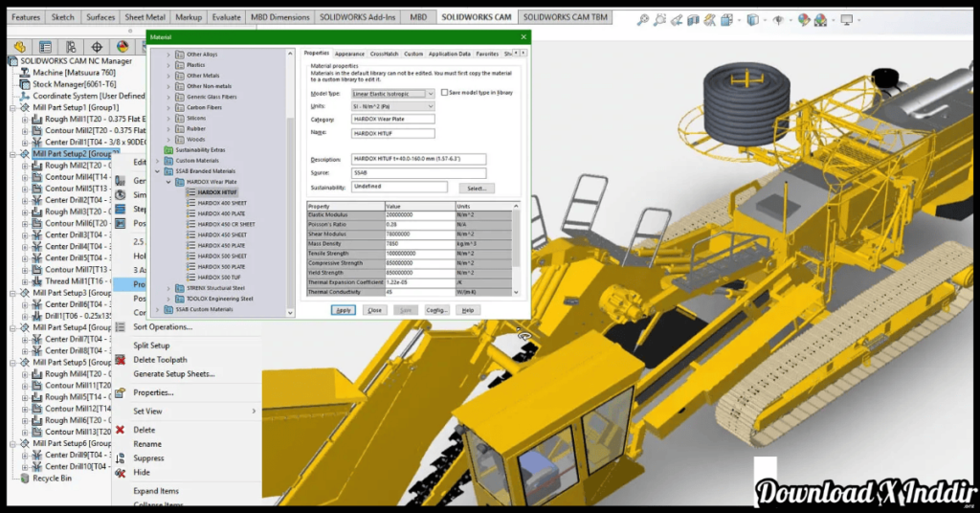
Task: Choose Split Setup from the context menu
Action: pyautogui.click(x=151, y=345)
